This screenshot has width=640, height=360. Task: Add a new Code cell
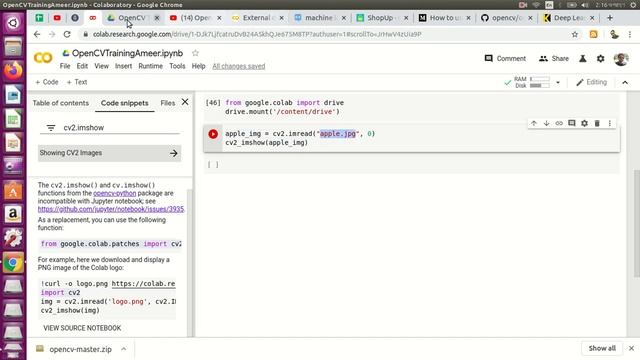point(47,82)
